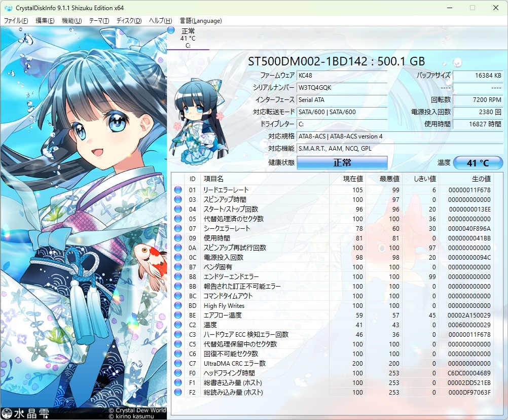Image resolution: width=508 pixels, height=420 pixels.
Task: Open the 編集(E) menu
Action: coord(45,21)
